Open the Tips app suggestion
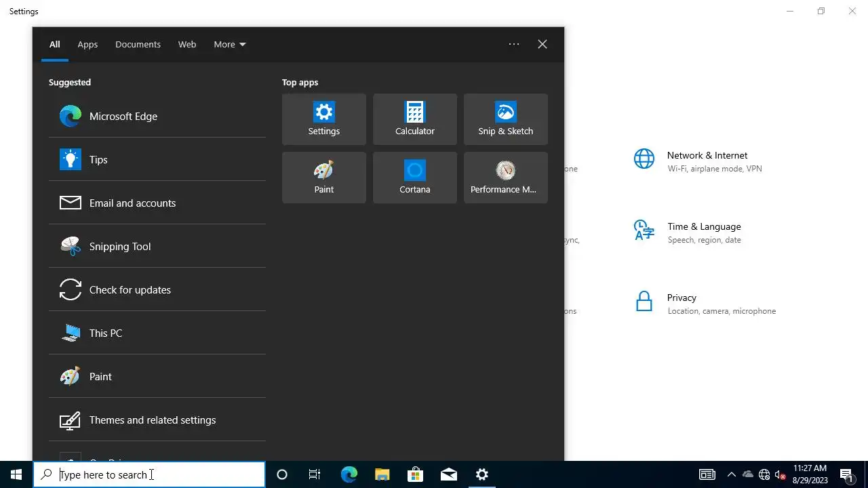This screenshot has width=868, height=488. point(157,159)
